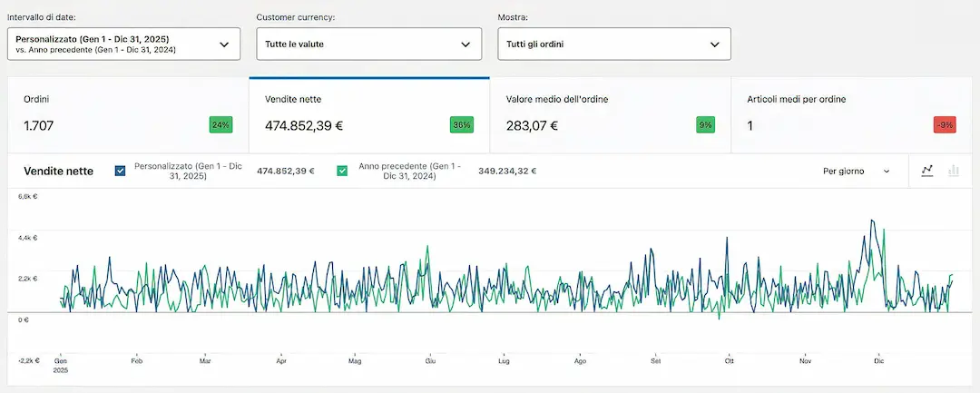Select the Ordini summary tab
This screenshot has width=980, height=393.
click(128, 115)
